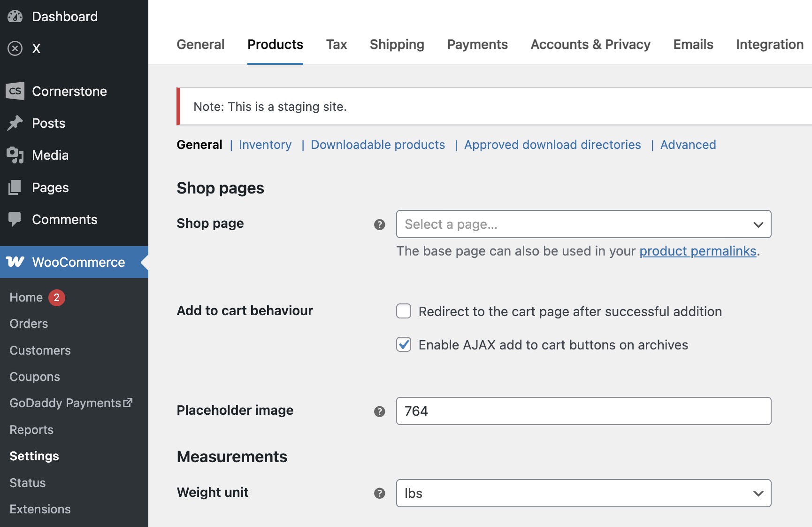Click the Posts pushpin icon
812x527 pixels.
[15, 123]
